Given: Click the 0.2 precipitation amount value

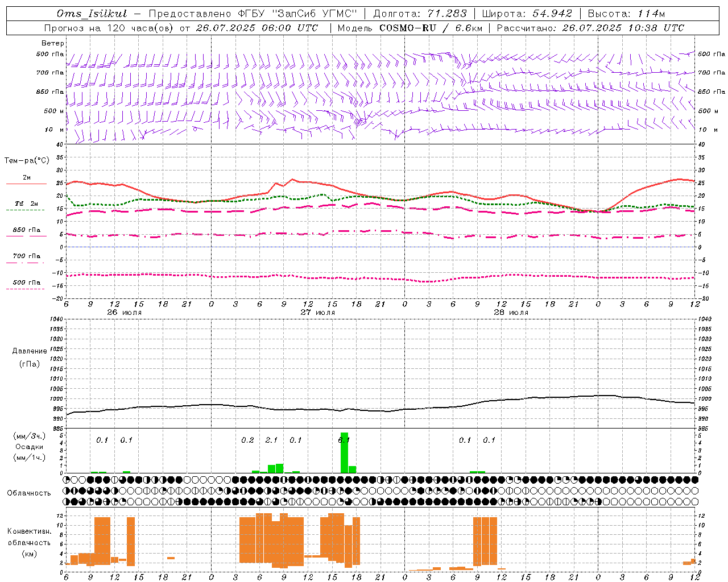Looking at the screenshot, I should point(247,440).
